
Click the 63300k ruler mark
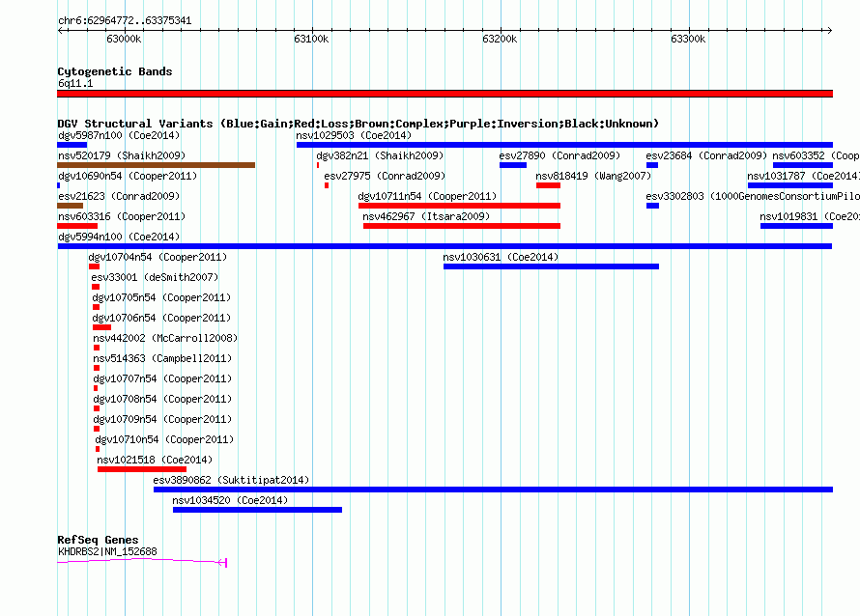688,39
